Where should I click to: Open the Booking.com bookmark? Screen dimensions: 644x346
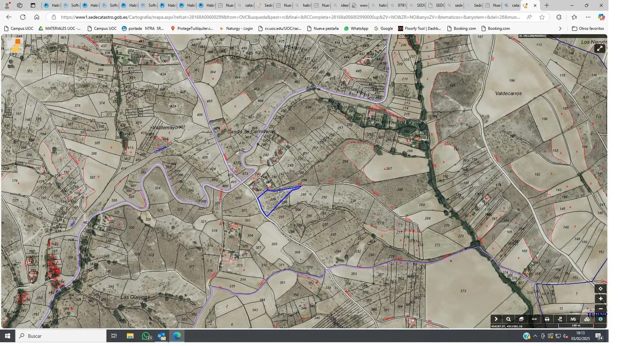click(x=496, y=28)
